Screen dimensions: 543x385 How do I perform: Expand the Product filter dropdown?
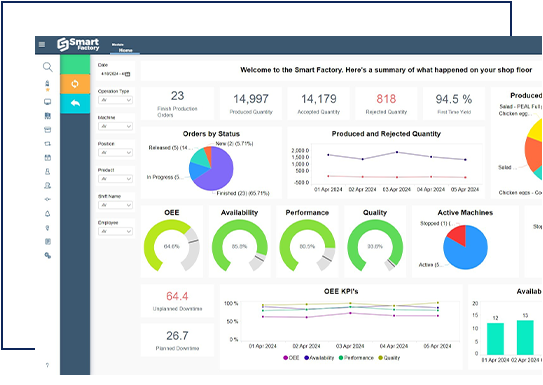[x=115, y=179]
